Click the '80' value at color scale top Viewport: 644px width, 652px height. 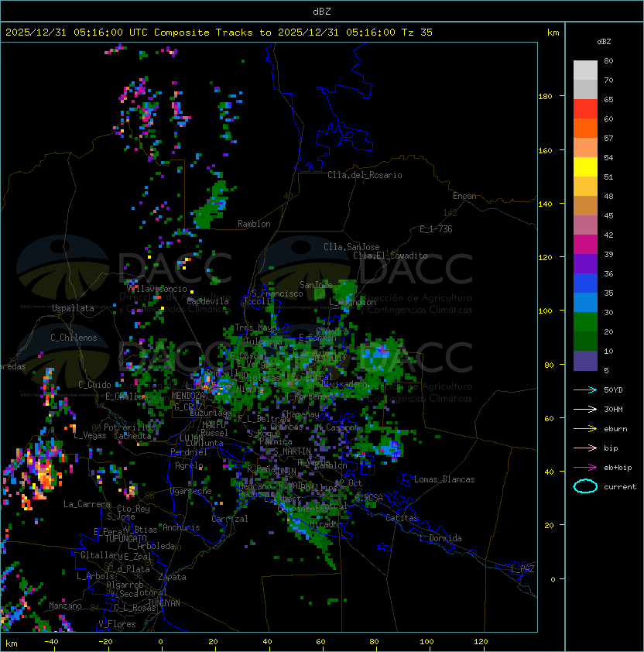(x=608, y=60)
